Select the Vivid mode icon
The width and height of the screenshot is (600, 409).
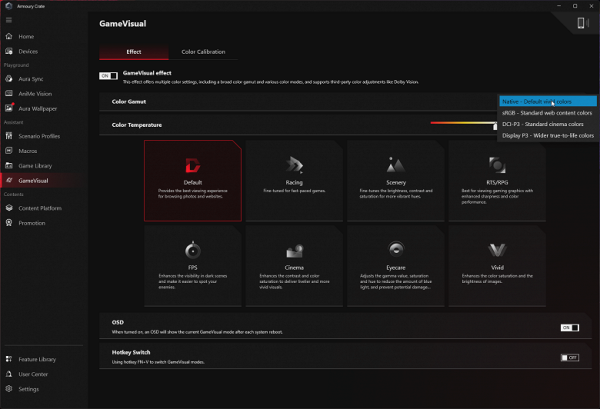pyautogui.click(x=497, y=250)
